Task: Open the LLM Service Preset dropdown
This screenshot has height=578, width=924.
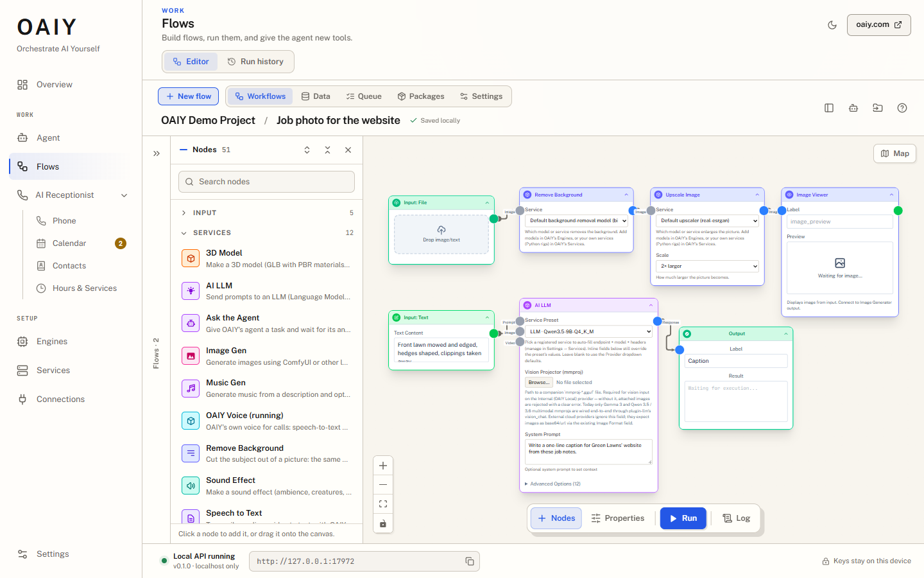Action: click(x=588, y=331)
